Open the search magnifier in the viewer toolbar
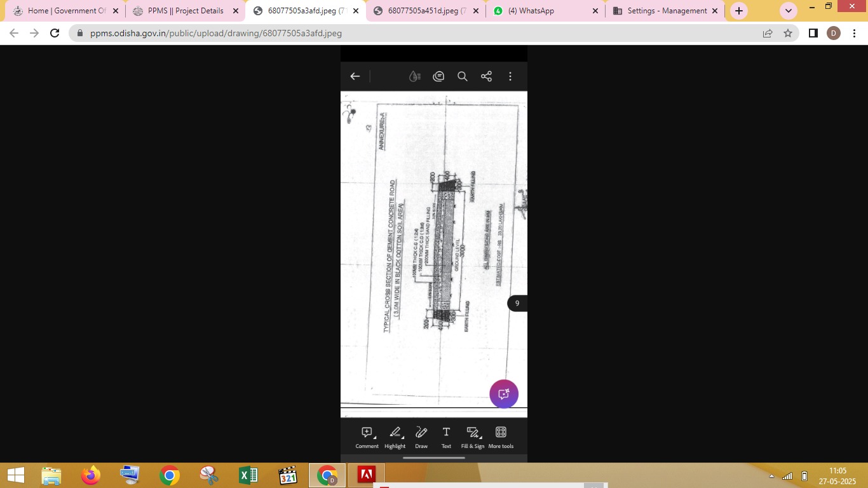Screen dimensions: 868x488 pyautogui.click(x=463, y=76)
